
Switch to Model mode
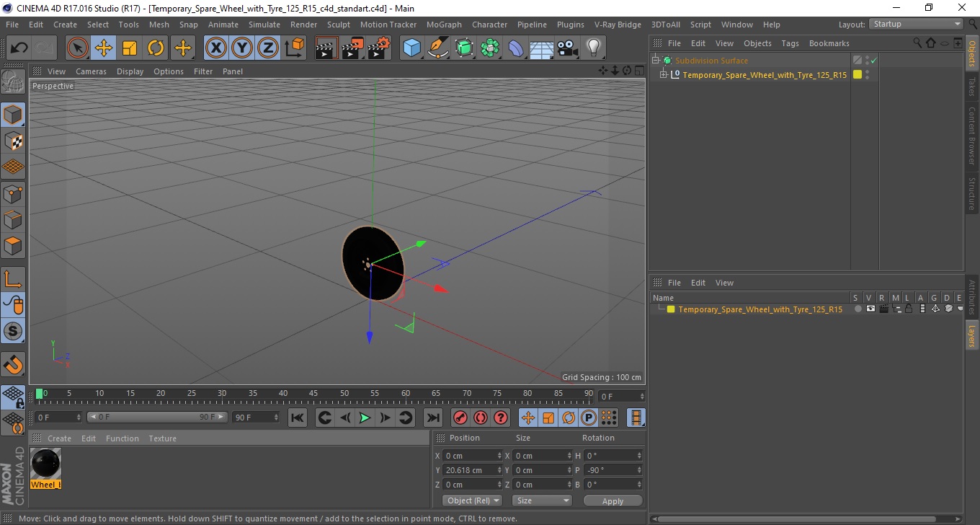click(13, 115)
